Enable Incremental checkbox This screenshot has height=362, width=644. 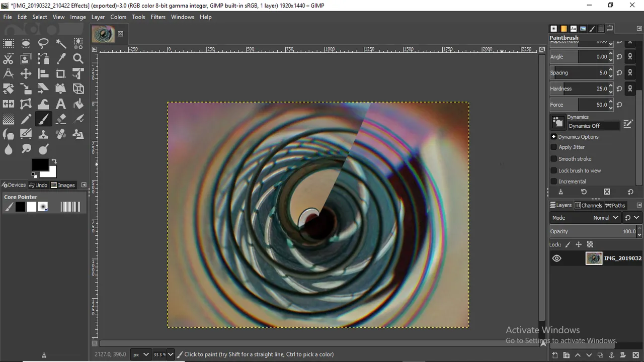click(554, 182)
